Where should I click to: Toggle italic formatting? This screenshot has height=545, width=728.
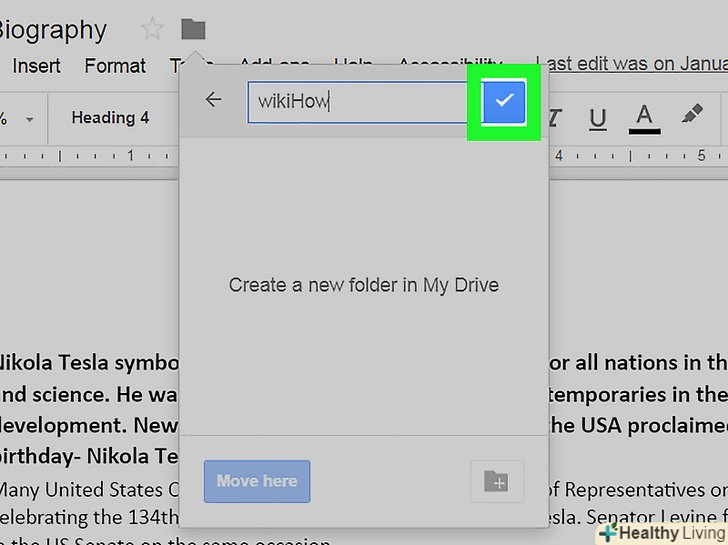tap(555, 118)
